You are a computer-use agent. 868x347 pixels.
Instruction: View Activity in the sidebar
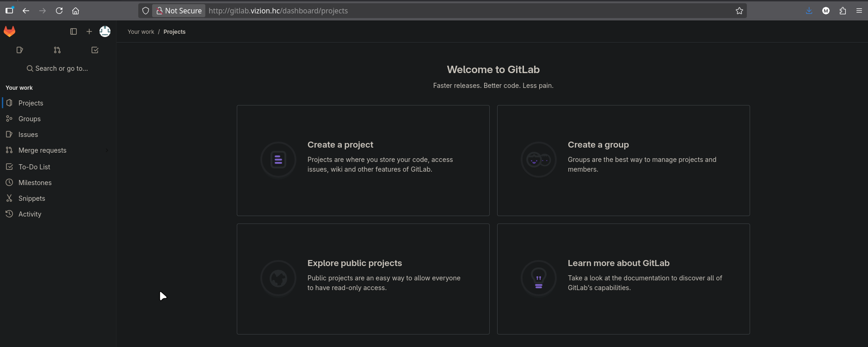pos(30,214)
